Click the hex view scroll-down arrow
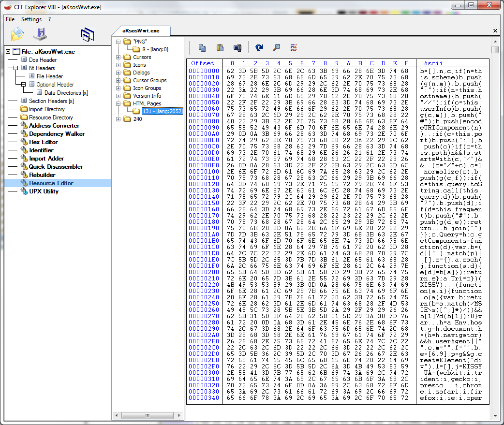The height and width of the screenshot is (425, 504). coord(495,416)
